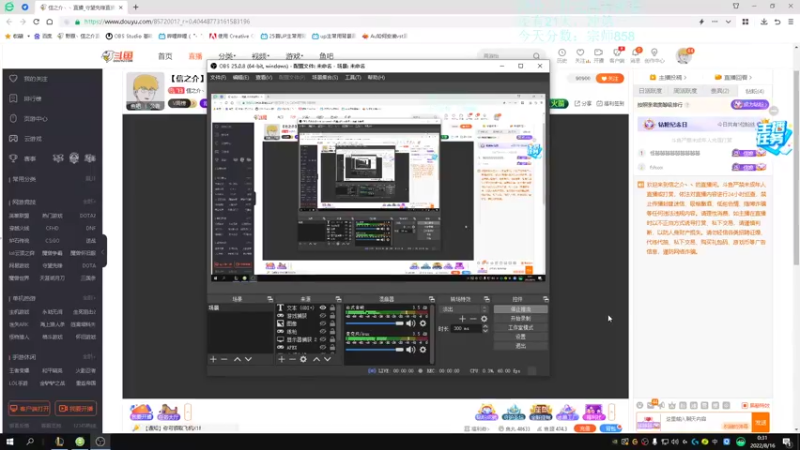Add a new scene in OBS Scenes panel
800x450 pixels.
point(213,359)
